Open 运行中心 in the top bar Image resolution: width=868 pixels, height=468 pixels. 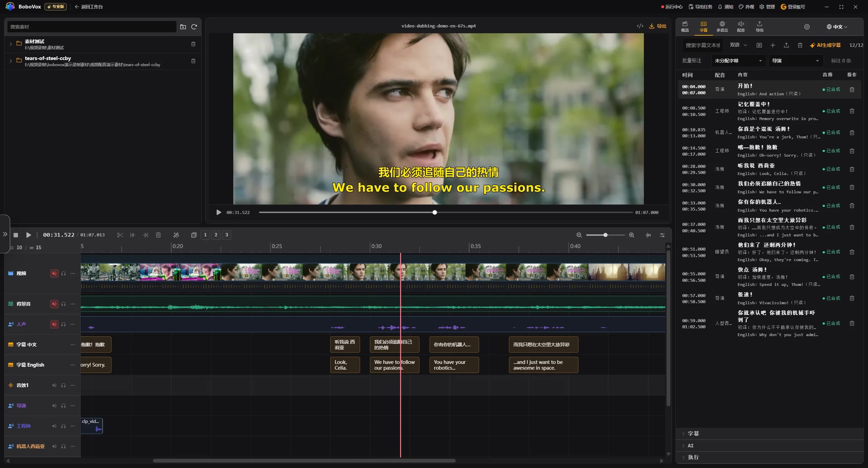[672, 7]
